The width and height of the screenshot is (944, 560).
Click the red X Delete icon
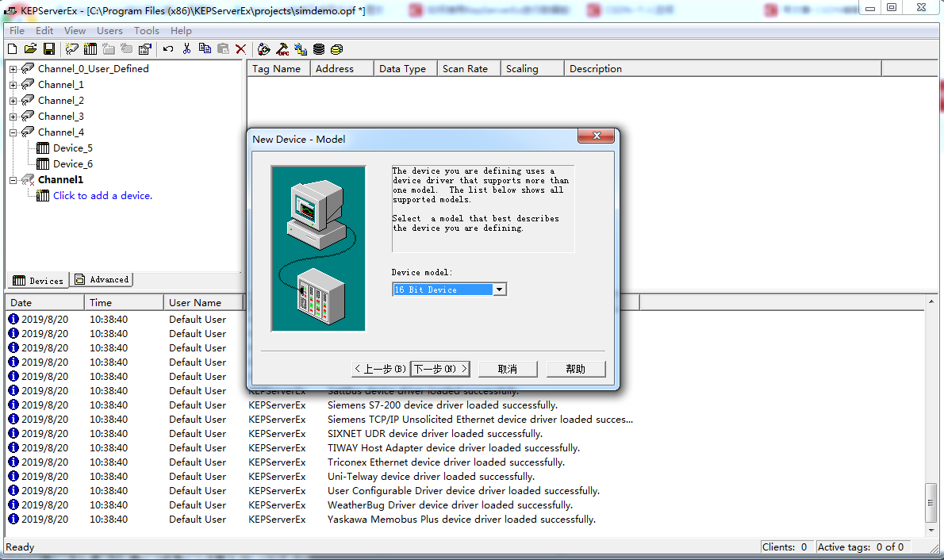click(241, 49)
